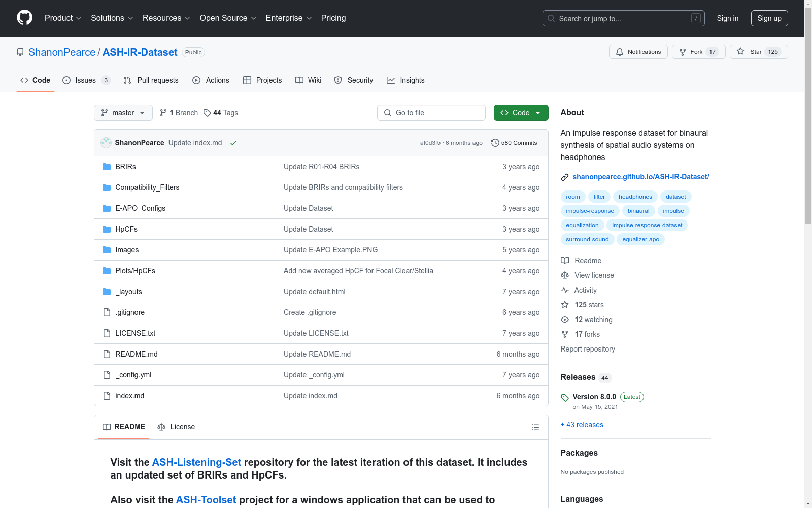
Task: Click the README.md file icon
Action: [107, 354]
